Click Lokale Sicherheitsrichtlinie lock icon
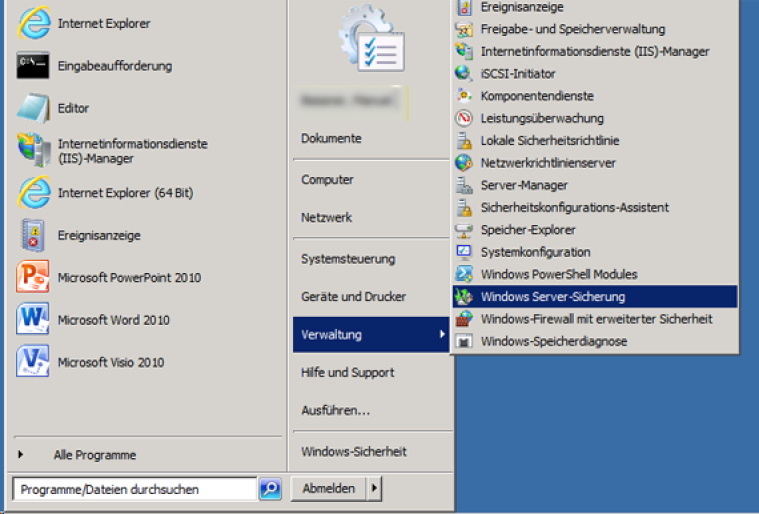The height and width of the screenshot is (514, 759). [x=464, y=140]
